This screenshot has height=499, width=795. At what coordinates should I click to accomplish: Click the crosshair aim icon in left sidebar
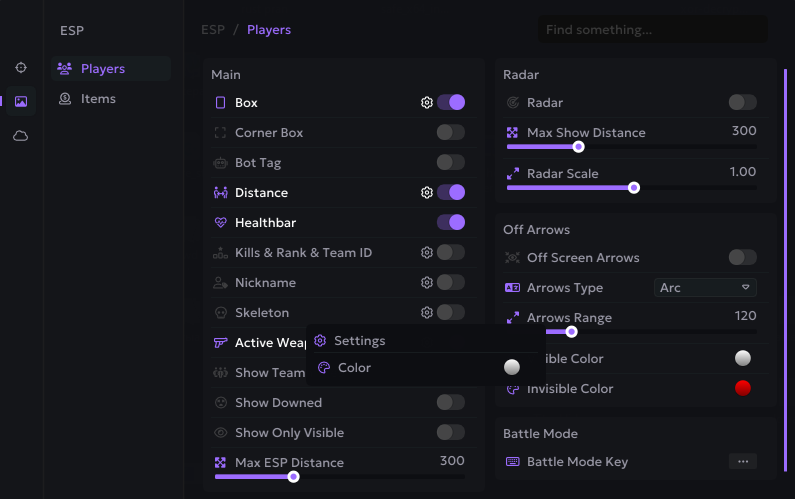click(x=21, y=67)
